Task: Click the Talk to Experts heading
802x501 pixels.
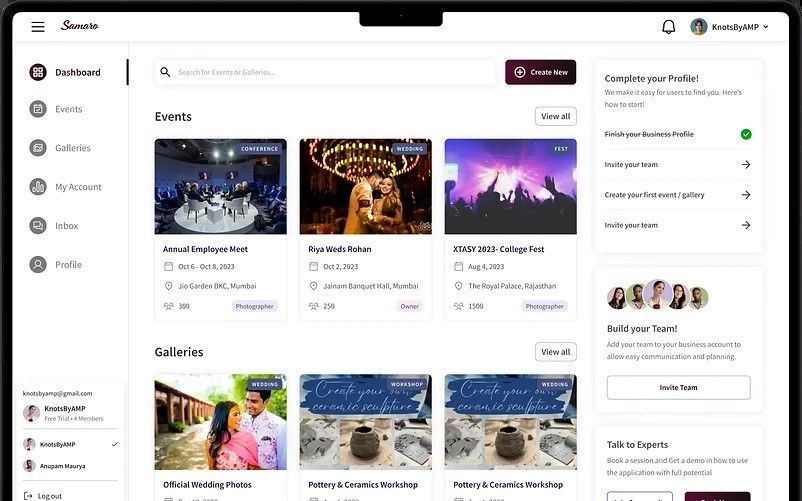Action: click(x=637, y=445)
